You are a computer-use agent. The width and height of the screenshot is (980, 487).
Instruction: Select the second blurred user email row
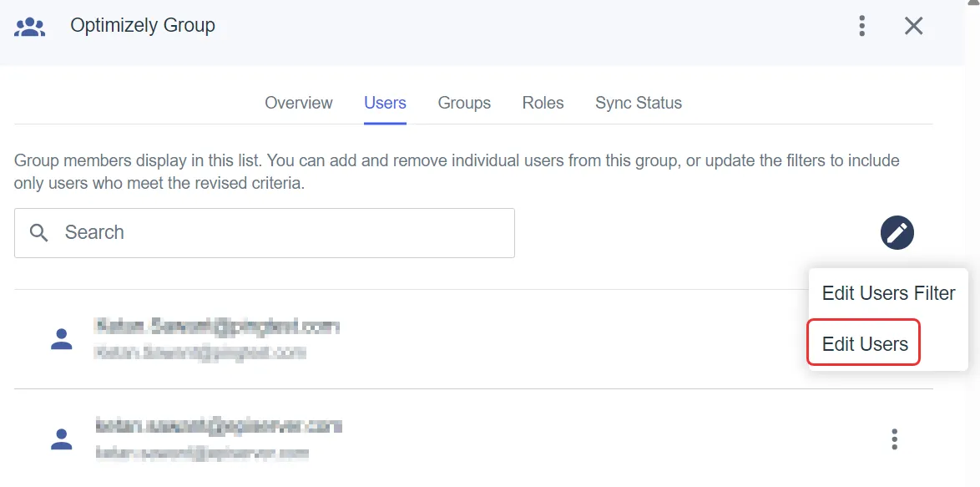473,439
